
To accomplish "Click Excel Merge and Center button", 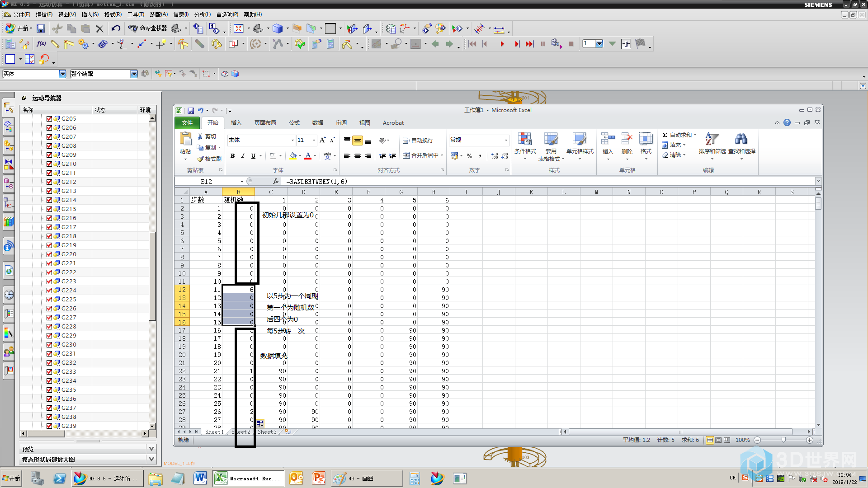I will tap(421, 155).
